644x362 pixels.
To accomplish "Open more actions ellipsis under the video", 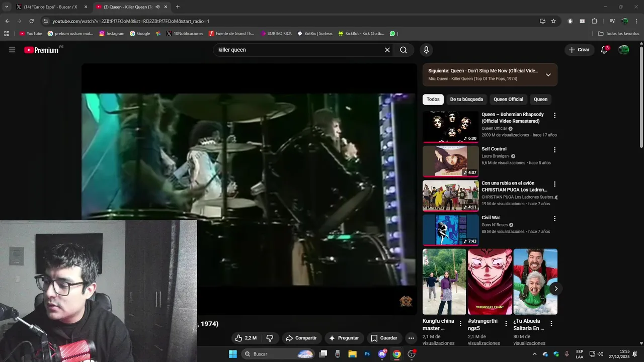I will coord(411,338).
